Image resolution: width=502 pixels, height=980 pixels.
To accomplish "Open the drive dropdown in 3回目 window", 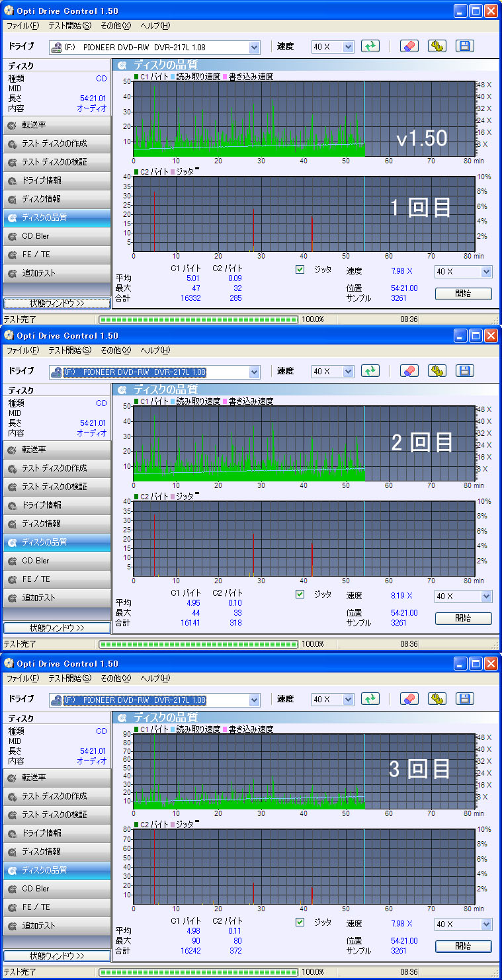I will (x=254, y=700).
